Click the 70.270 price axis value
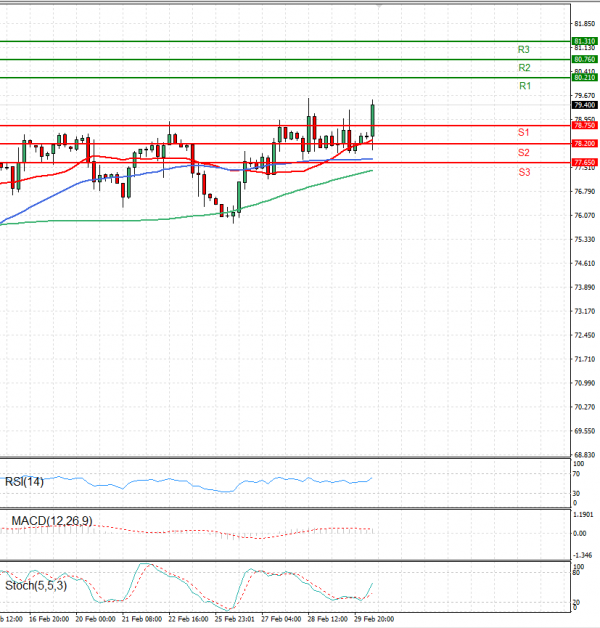This screenshot has width=600, height=628. click(584, 407)
